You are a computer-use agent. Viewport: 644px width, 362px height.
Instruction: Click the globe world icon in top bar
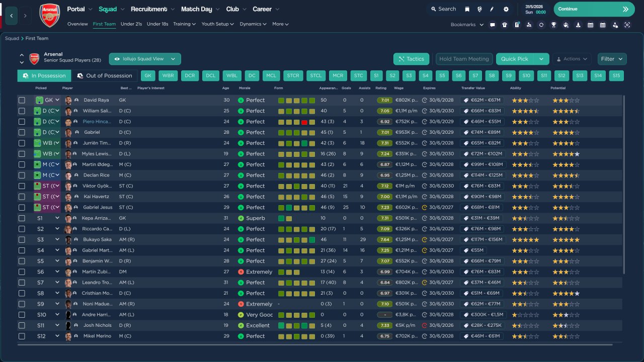479,9
